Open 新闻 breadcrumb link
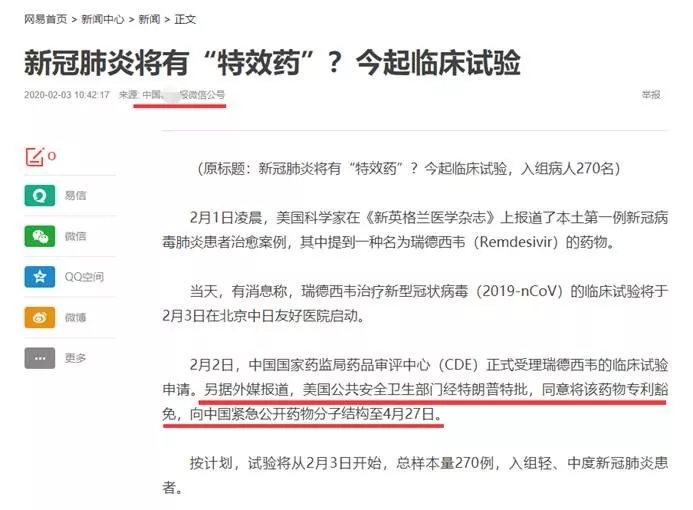 coord(149,19)
